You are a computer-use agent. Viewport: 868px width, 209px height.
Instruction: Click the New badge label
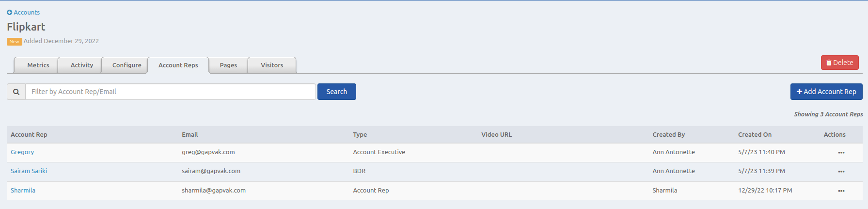pos(15,42)
